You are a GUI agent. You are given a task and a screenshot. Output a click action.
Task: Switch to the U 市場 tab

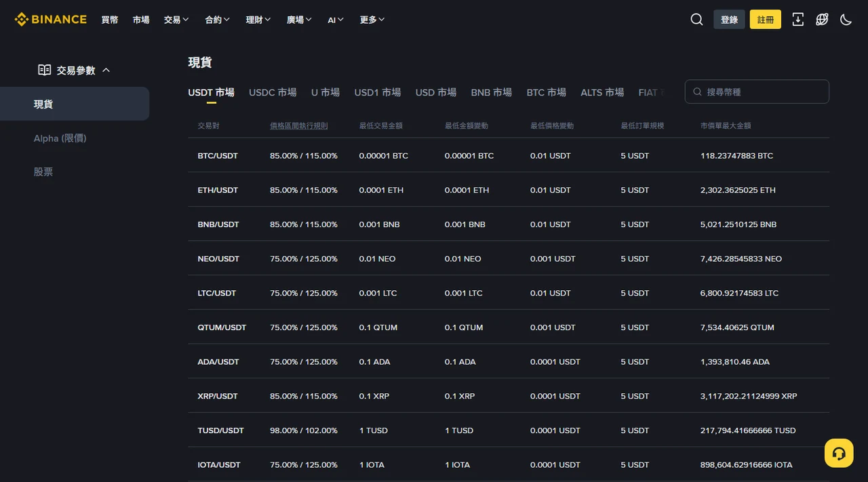pos(325,92)
